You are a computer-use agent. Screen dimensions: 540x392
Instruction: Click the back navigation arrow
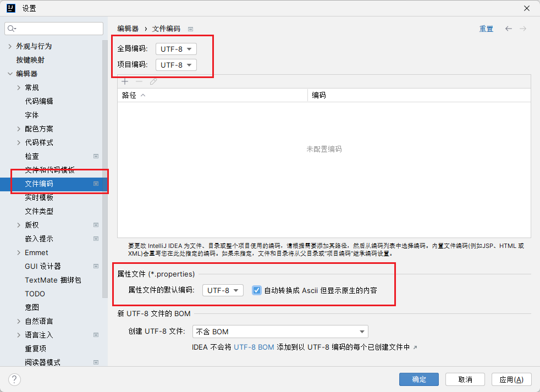[x=509, y=29]
